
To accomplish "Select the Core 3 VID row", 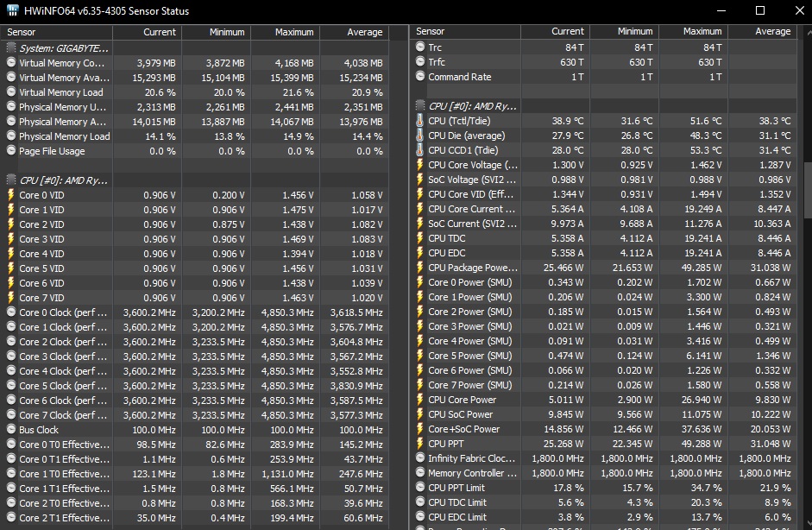I will (x=195, y=239).
